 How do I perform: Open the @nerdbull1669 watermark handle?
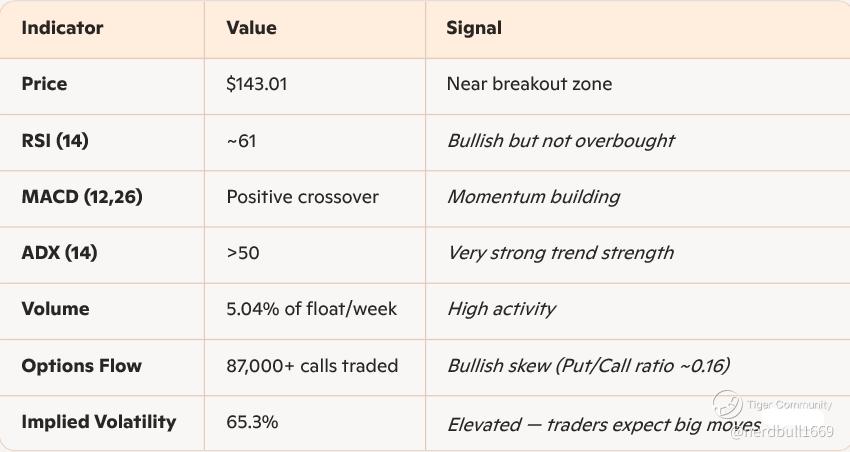(x=782, y=432)
